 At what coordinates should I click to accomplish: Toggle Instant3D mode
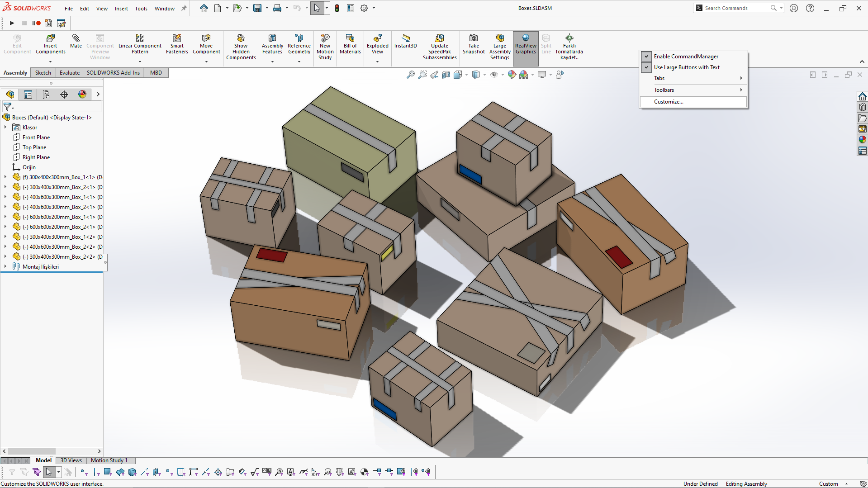(x=405, y=41)
